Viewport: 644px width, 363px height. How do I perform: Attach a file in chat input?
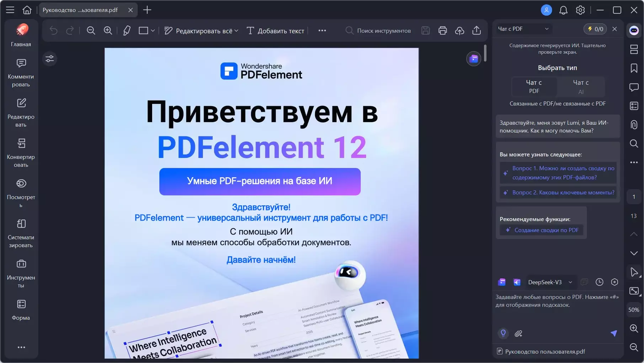[518, 333]
